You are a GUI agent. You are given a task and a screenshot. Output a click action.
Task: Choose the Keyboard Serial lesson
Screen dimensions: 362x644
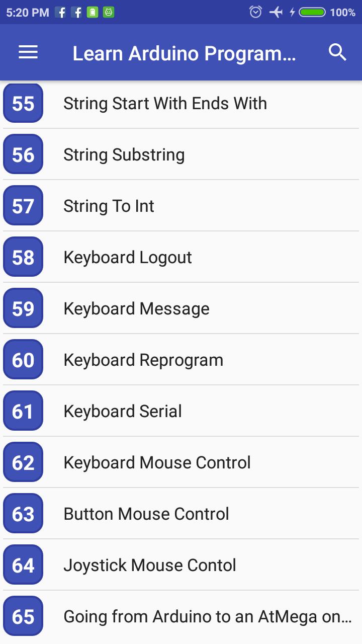[x=123, y=412]
